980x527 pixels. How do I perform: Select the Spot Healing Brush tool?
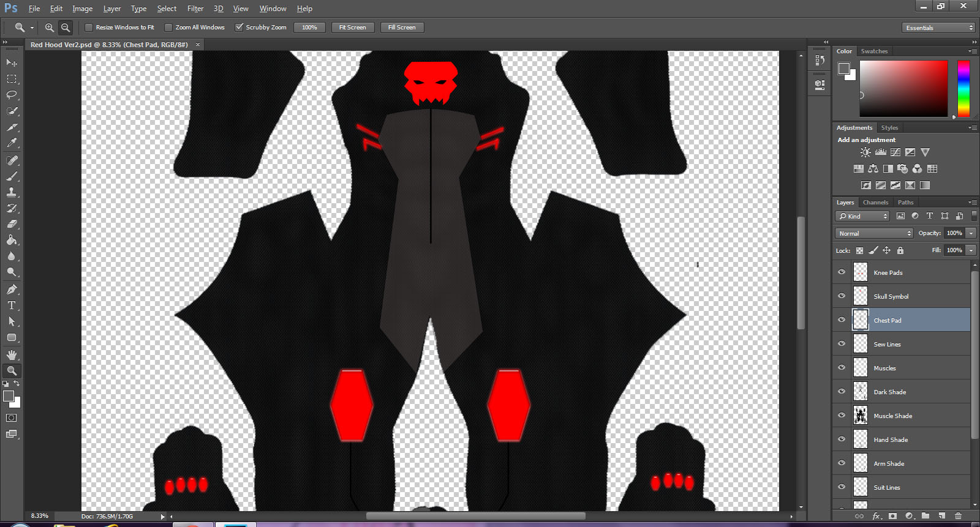pyautogui.click(x=12, y=160)
